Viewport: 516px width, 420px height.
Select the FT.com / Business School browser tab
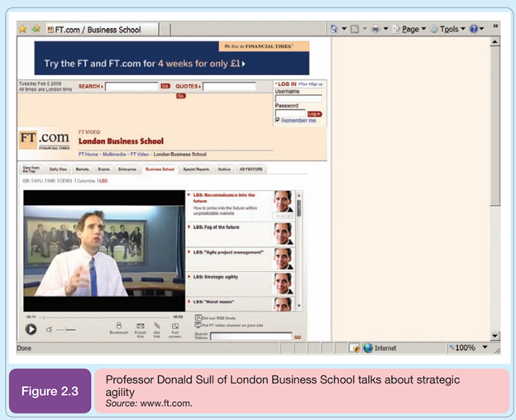[x=102, y=30]
